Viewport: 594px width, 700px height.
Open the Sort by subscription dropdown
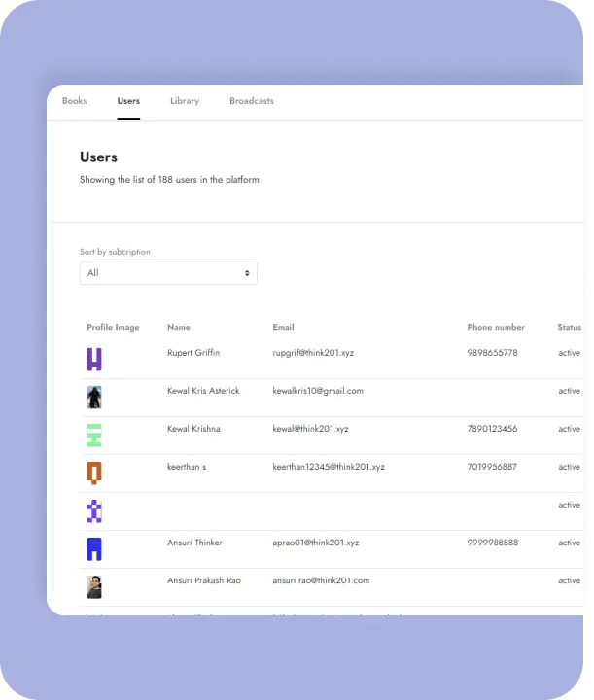(167, 273)
